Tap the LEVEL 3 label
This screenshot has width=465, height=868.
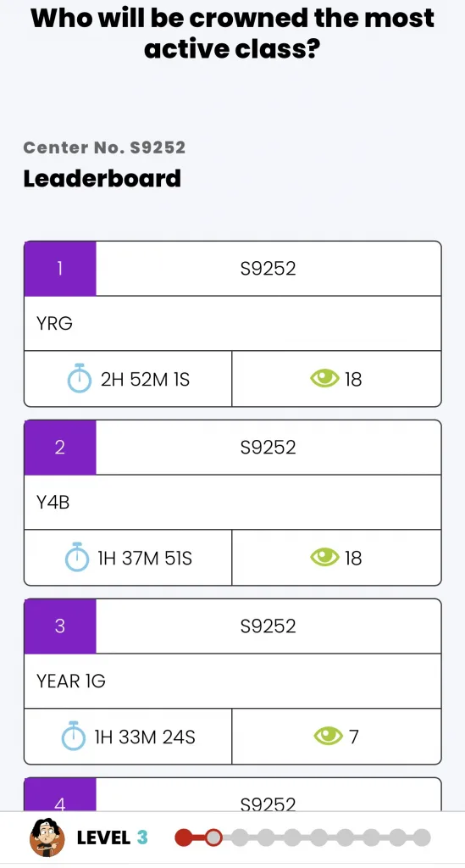pos(113,837)
